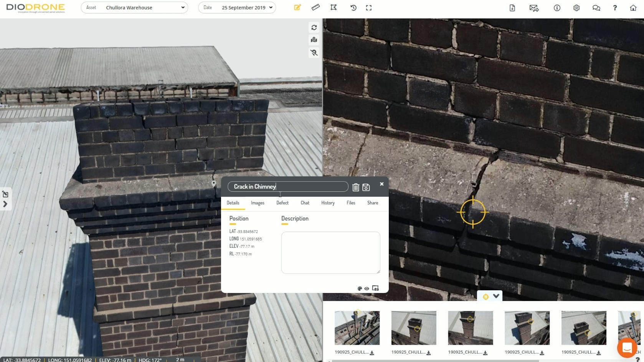
Task: Open the Date dropdown for 25 September 2019
Action: [237, 7]
